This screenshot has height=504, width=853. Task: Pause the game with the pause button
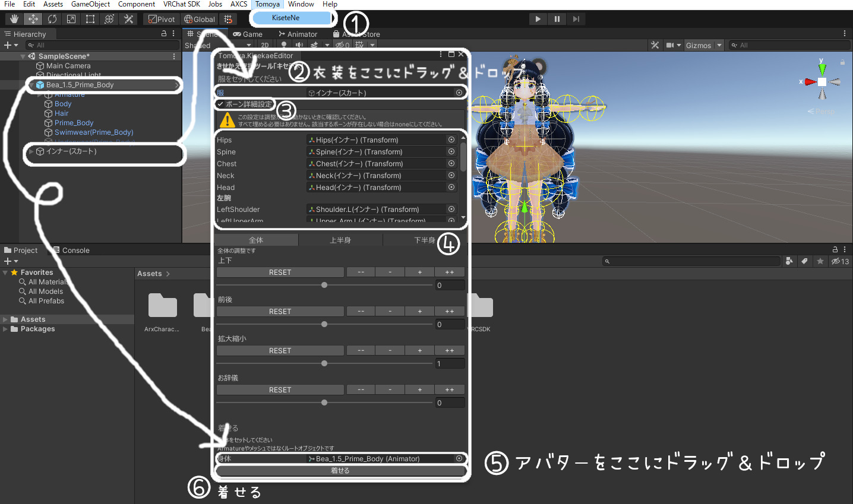[557, 19]
